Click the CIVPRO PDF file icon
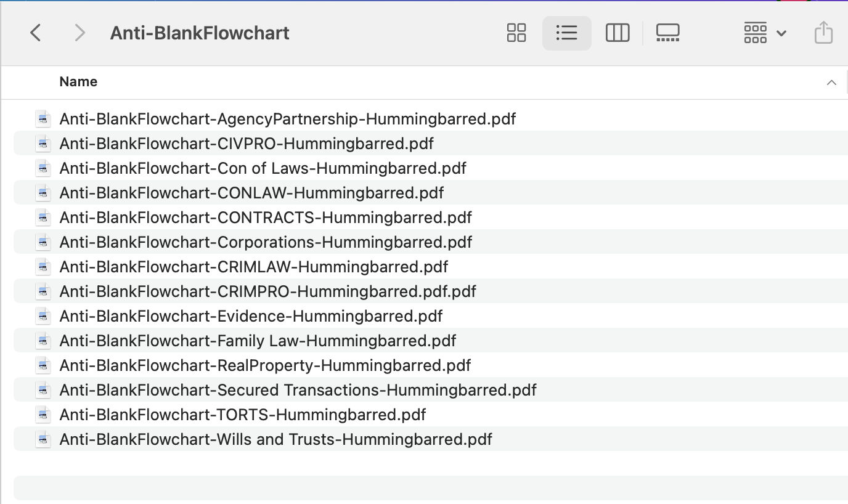This screenshot has height=504, width=848. point(43,144)
